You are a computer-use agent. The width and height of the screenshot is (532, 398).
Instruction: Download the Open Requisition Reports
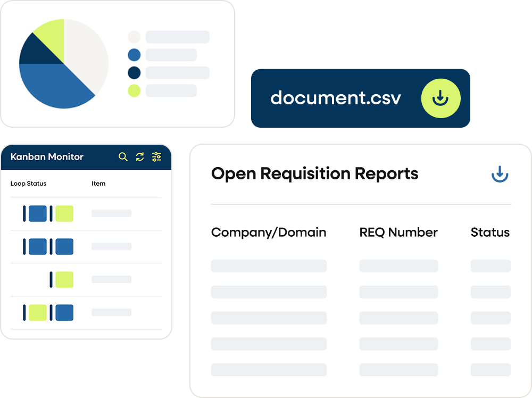(x=500, y=174)
